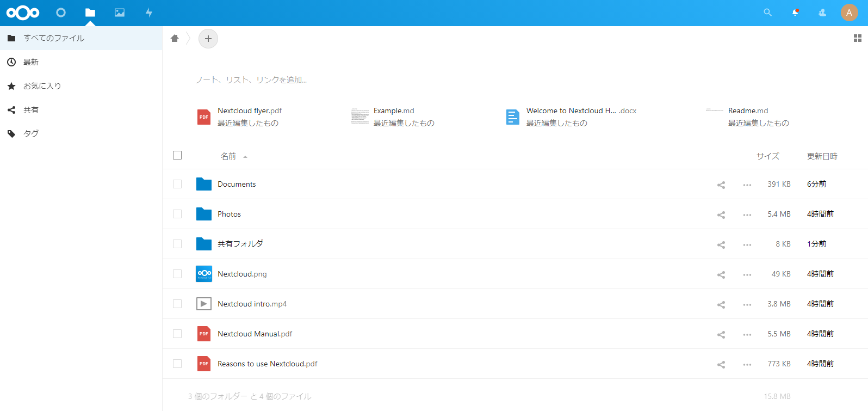Open Nextcloud intro.mp4 file name
868x411 pixels.
point(252,304)
